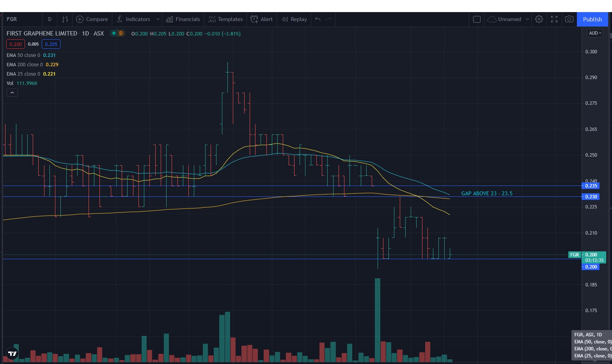
Task: Create an Alert
Action: tap(262, 19)
